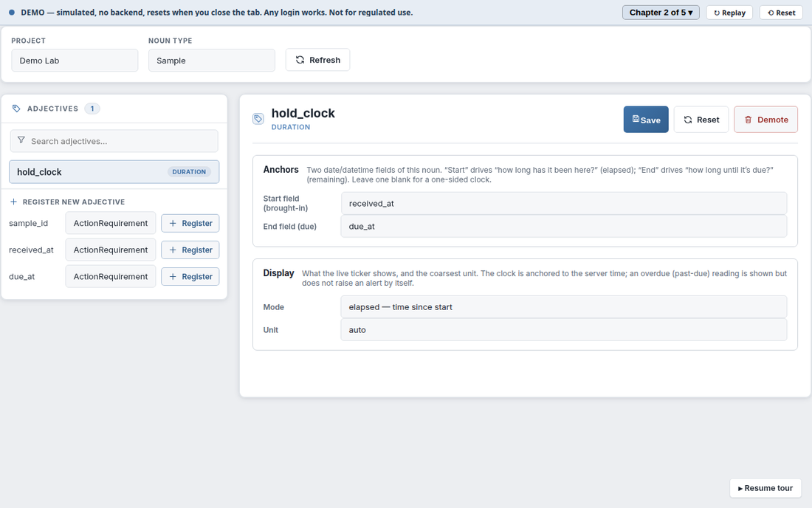Open the Project dropdown showing Demo Lab
812x508 pixels.
pyautogui.click(x=75, y=61)
